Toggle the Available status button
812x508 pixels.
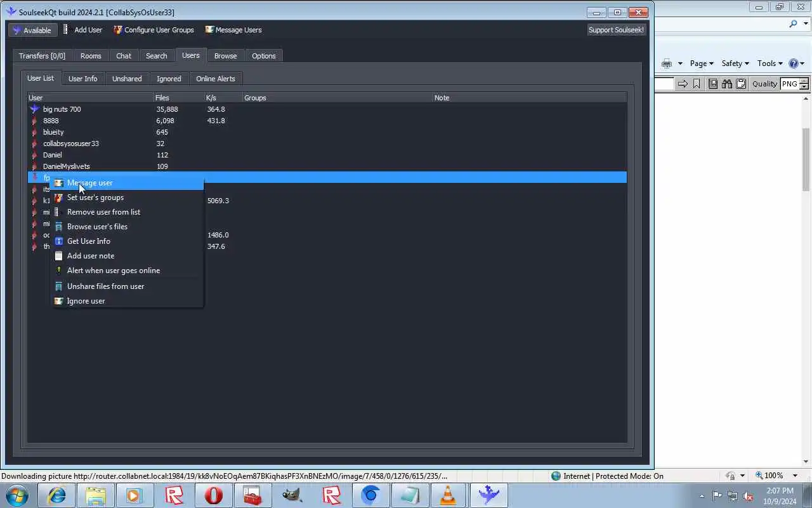point(32,30)
